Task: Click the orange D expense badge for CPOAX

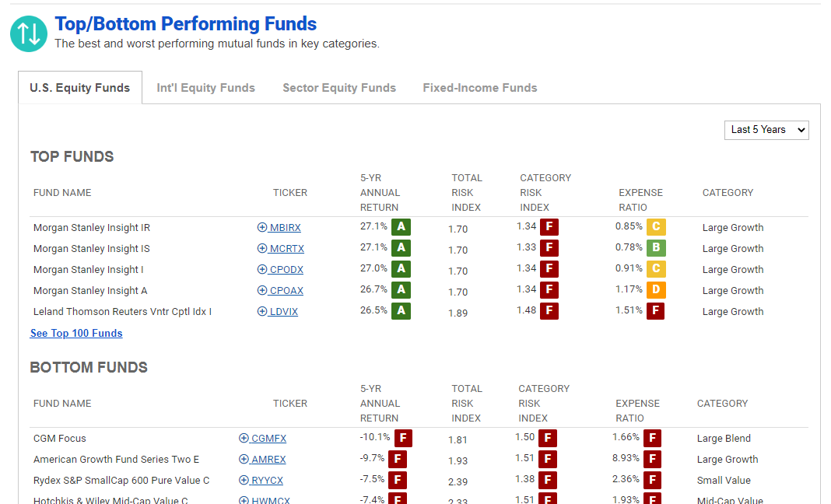Action: tap(656, 290)
